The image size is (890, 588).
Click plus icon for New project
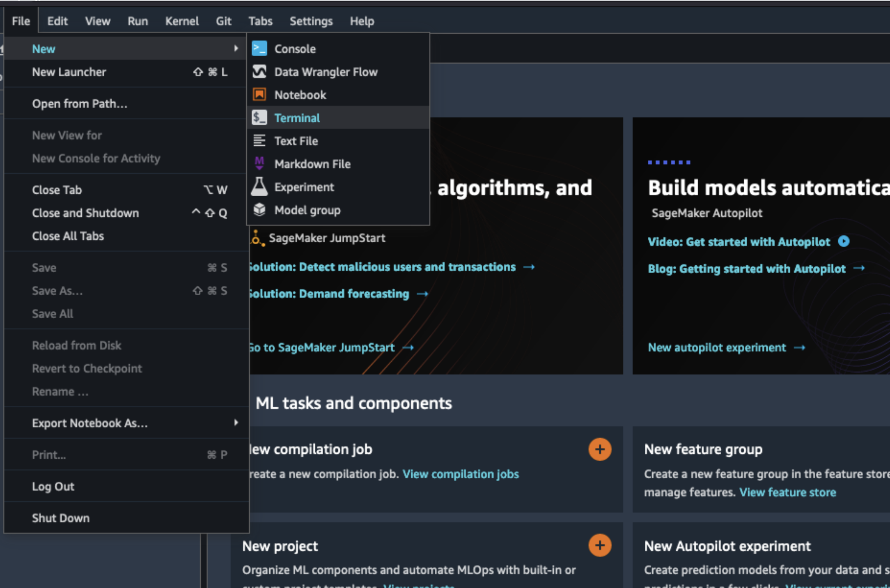click(x=600, y=545)
